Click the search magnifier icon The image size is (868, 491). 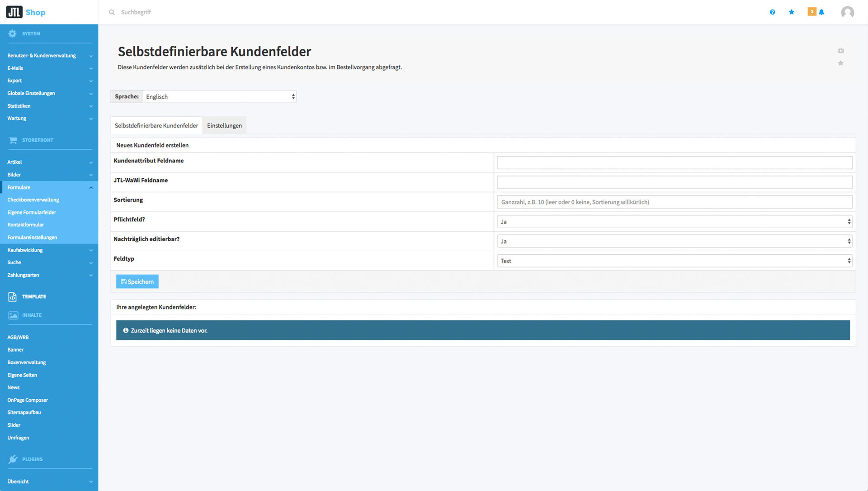[x=112, y=12]
